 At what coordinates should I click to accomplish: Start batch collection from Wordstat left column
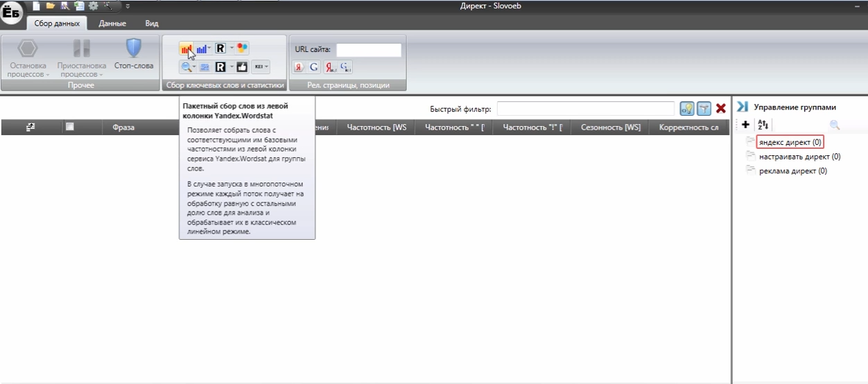pyautogui.click(x=186, y=49)
